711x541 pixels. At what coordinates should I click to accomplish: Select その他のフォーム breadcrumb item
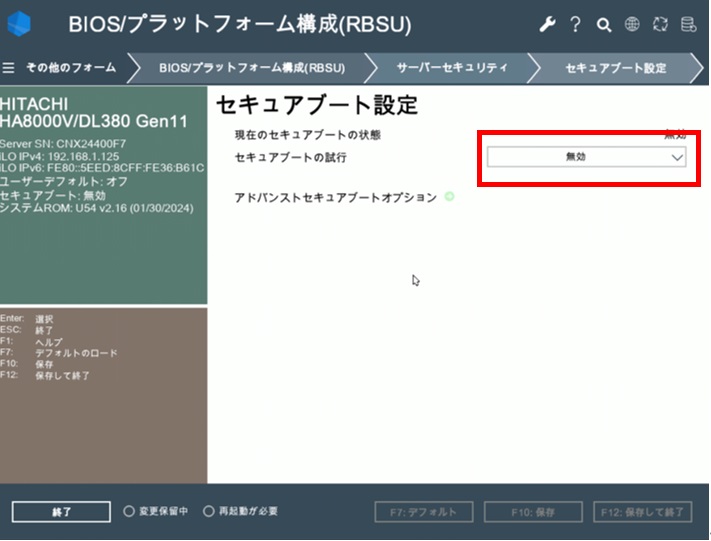click(x=70, y=68)
